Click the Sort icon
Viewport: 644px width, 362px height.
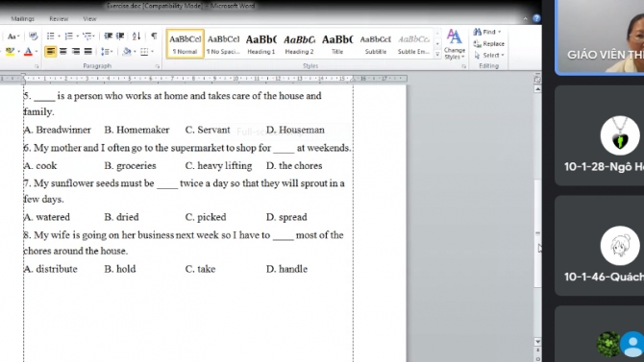click(x=136, y=36)
